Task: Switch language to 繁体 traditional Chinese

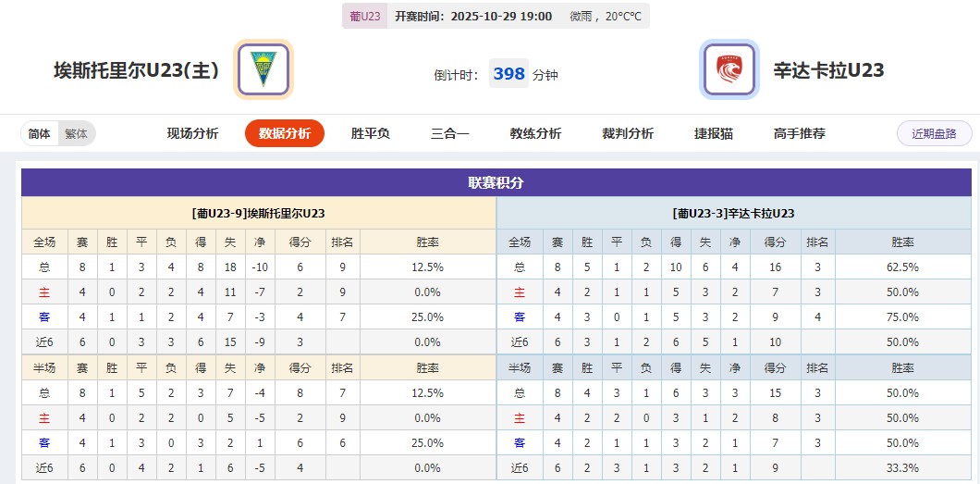Action: [x=76, y=133]
